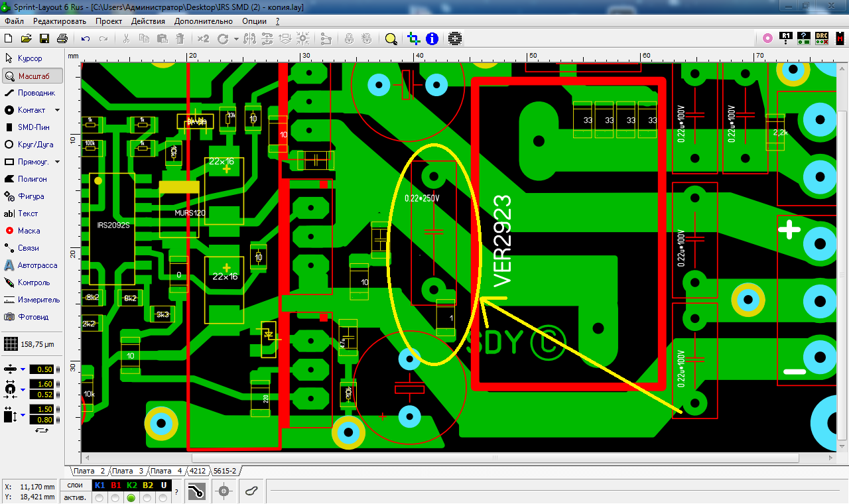849x504 pixels.
Task: Open the Файл menu
Action: click(14, 21)
